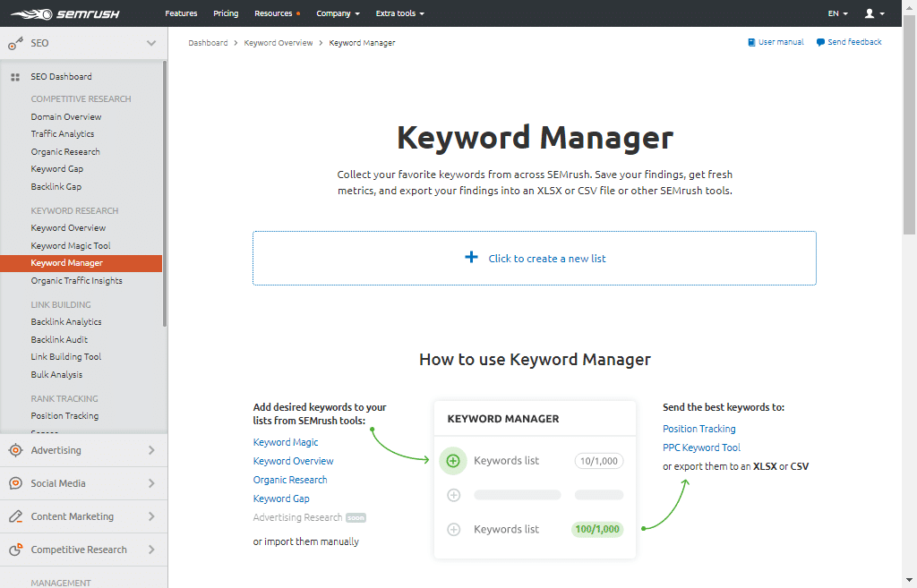Click the User manual book icon
The width and height of the screenshot is (917, 588).
tap(750, 41)
